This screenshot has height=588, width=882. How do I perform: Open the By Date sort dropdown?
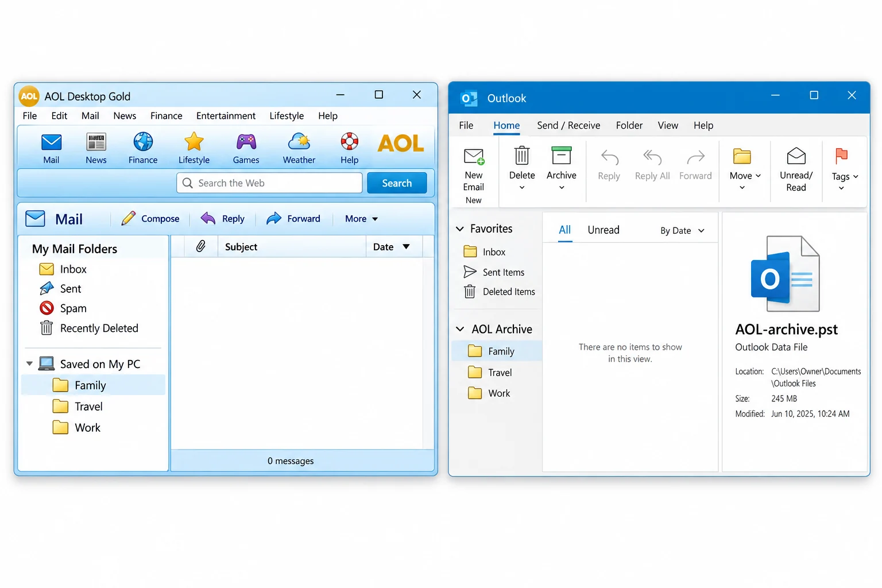[x=682, y=231]
